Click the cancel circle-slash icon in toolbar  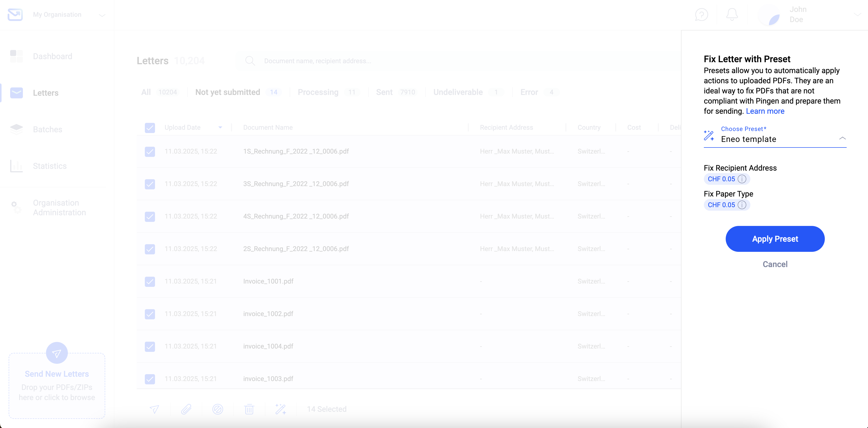(218, 409)
